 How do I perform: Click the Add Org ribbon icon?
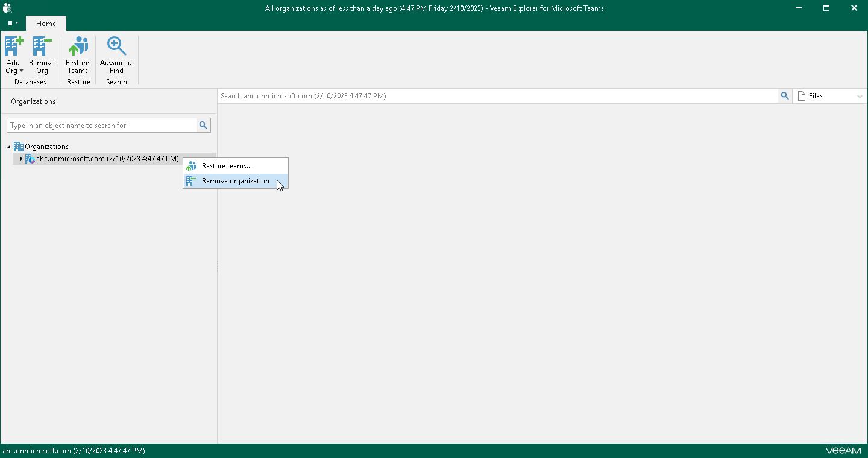pos(14,46)
